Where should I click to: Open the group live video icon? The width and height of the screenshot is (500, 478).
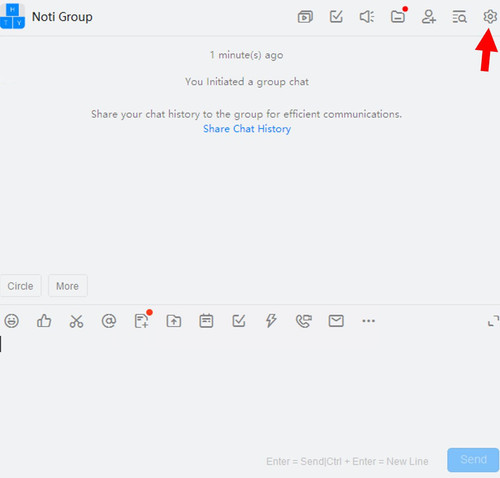(x=305, y=17)
